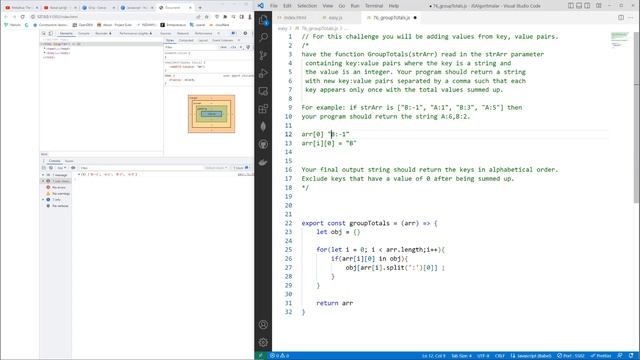Open DevTools settings gear
Image resolution: width=640 pixels, height=360 pixels.
point(245,33)
